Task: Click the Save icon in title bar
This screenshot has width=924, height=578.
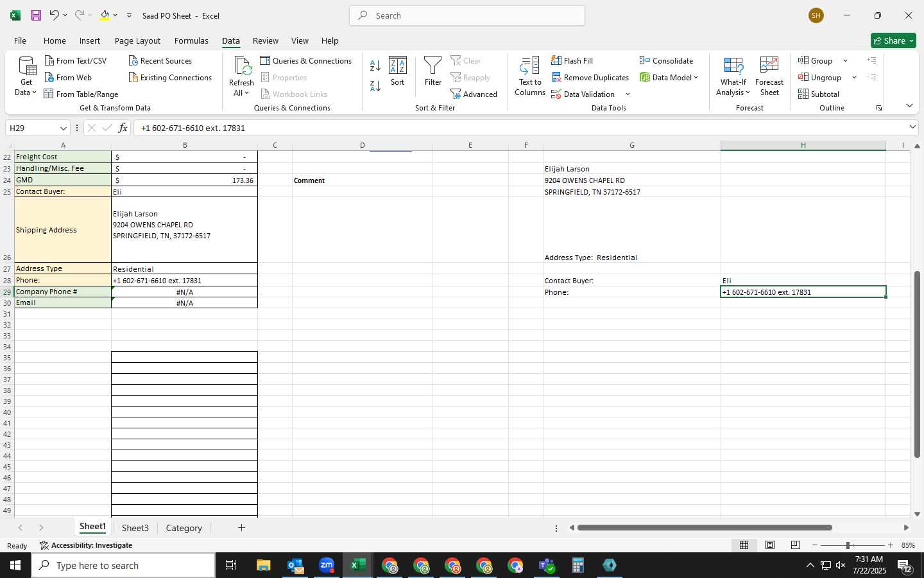Action: point(36,15)
